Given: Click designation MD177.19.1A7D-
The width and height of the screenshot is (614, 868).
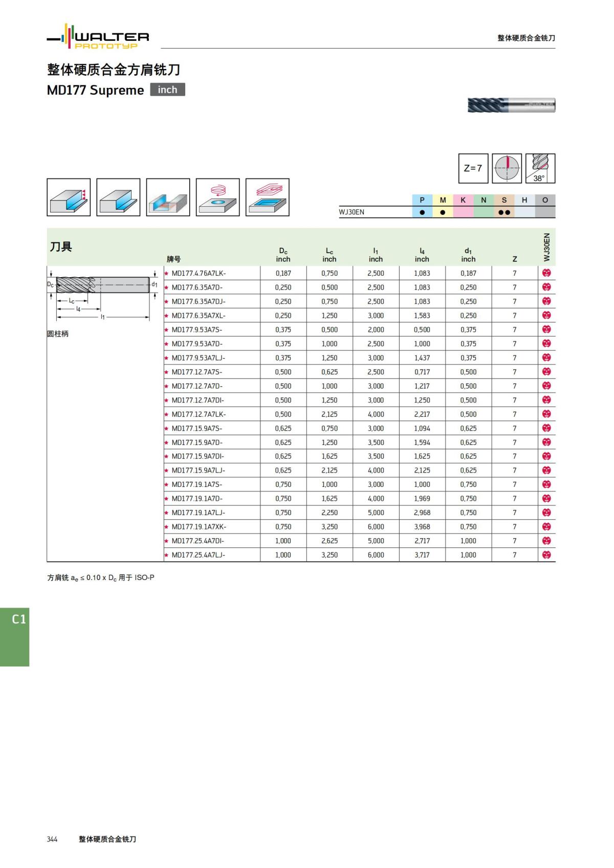Looking at the screenshot, I should point(197,498).
